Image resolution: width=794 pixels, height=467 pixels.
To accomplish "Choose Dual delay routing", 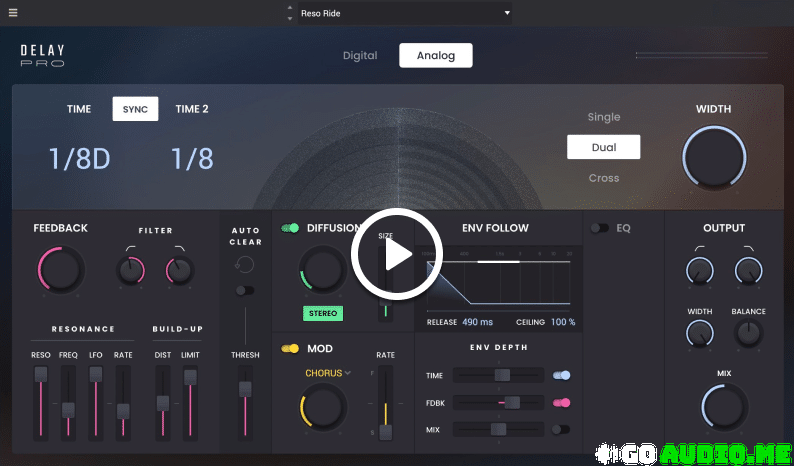I will pos(604,147).
